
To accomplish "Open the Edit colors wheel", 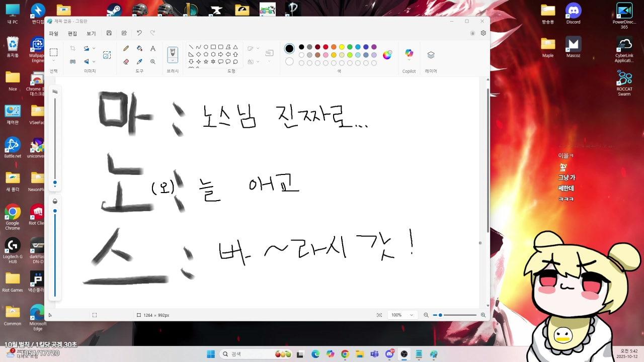I will 387,55.
